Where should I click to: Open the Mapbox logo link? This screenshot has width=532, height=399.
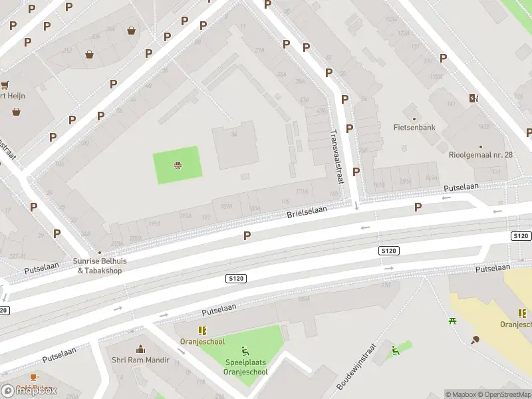pyautogui.click(x=29, y=390)
